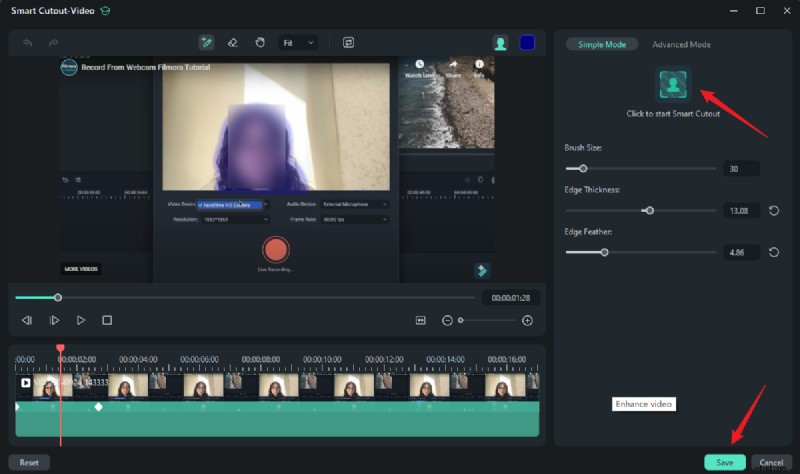The height and width of the screenshot is (474, 800).
Task: Click the MORE VIDEOS button in preview
Action: pos(81,269)
